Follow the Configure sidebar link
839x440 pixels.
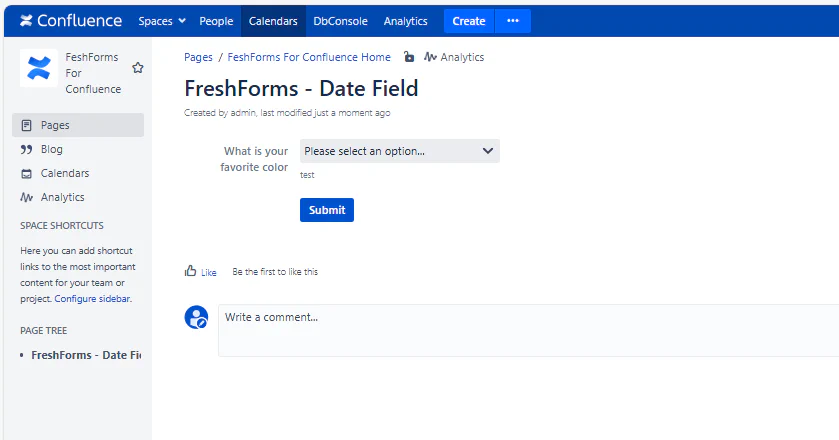point(92,299)
